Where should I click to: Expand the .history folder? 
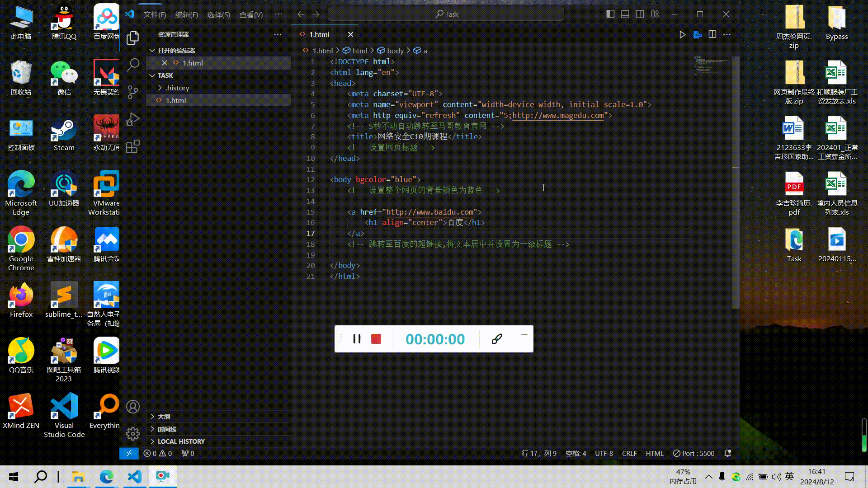coord(177,88)
